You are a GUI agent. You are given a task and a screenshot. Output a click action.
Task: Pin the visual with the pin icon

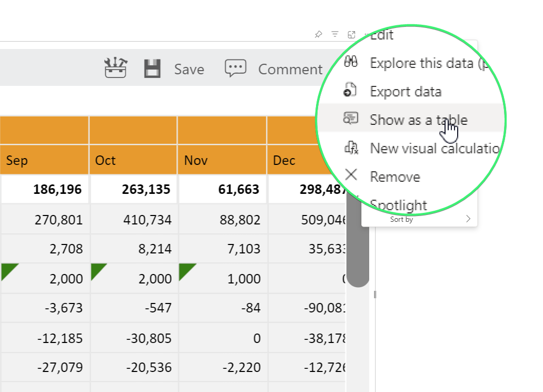tap(318, 35)
